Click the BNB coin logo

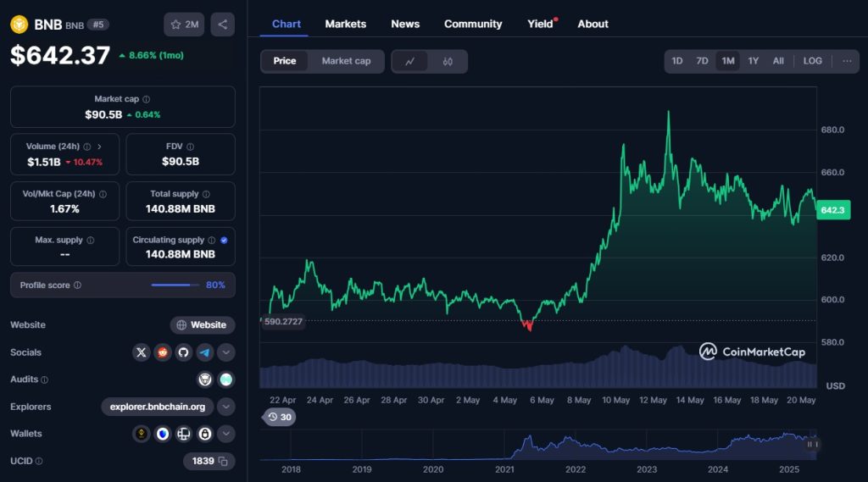coord(19,25)
